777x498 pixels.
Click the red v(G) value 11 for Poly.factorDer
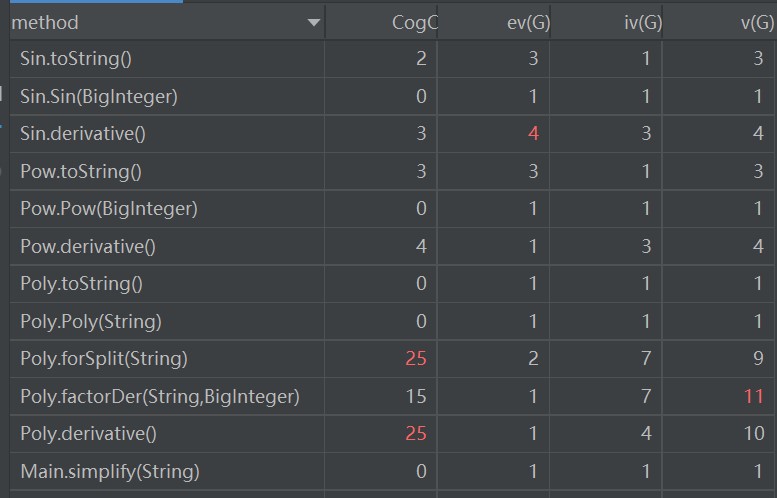pos(753,396)
